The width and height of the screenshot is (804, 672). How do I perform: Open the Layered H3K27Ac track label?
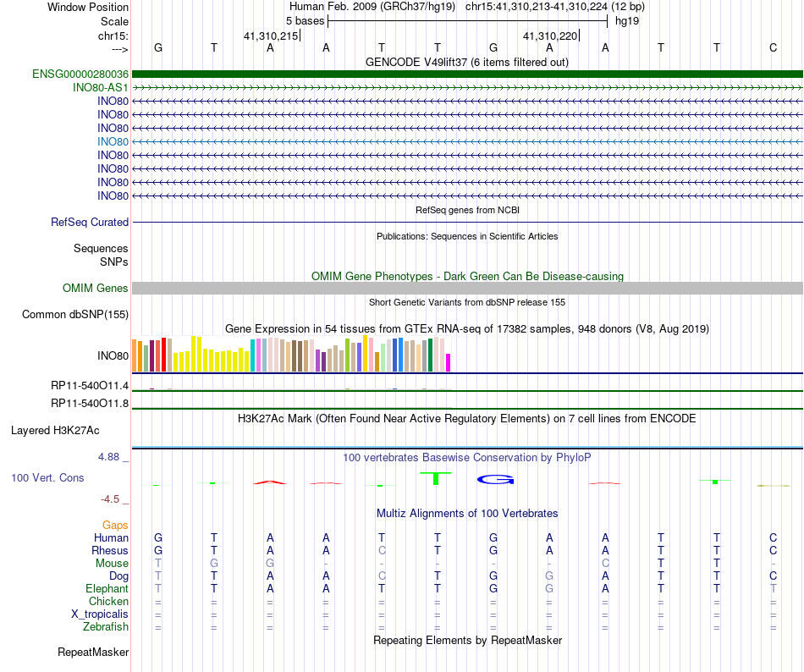pyautogui.click(x=55, y=431)
